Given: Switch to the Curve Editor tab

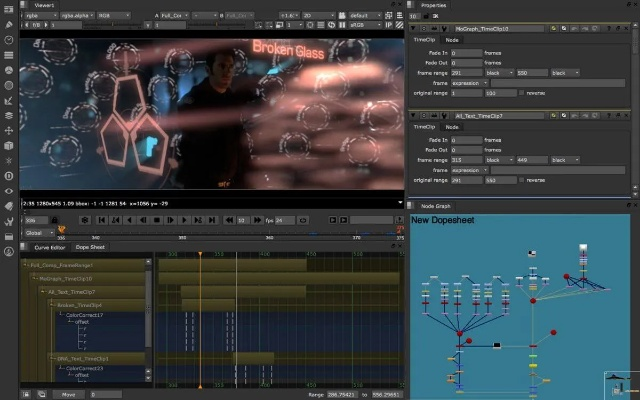Looking at the screenshot, I should [49, 246].
